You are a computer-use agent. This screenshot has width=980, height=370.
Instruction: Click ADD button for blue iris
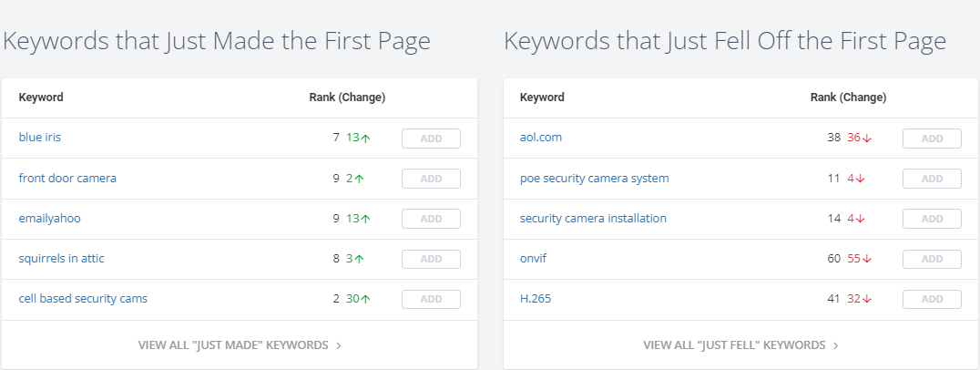pos(431,139)
